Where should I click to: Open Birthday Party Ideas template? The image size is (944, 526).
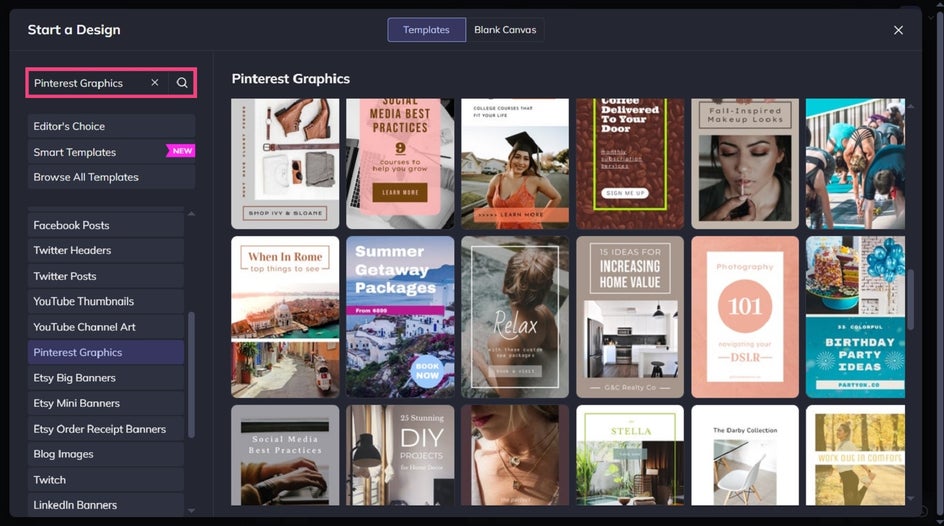pos(856,317)
